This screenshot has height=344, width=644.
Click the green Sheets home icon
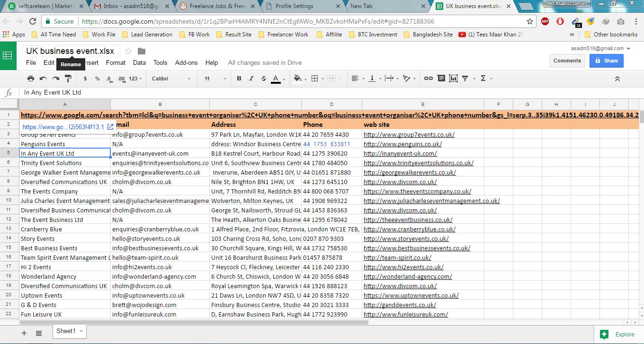click(x=8, y=55)
